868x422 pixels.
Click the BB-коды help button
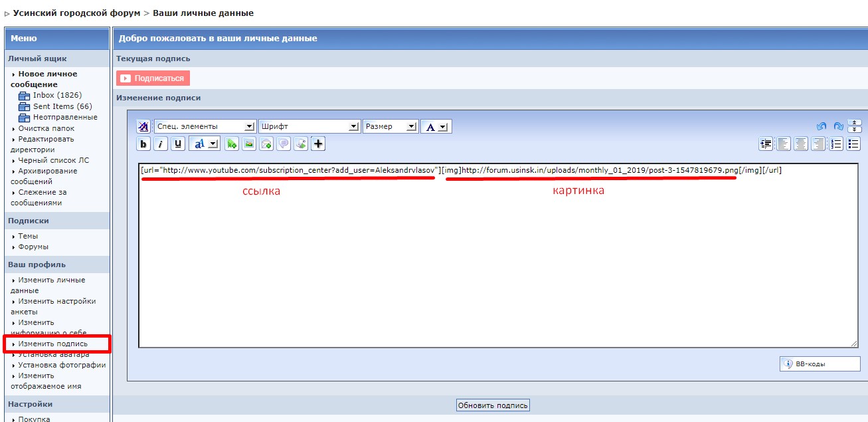tap(820, 364)
